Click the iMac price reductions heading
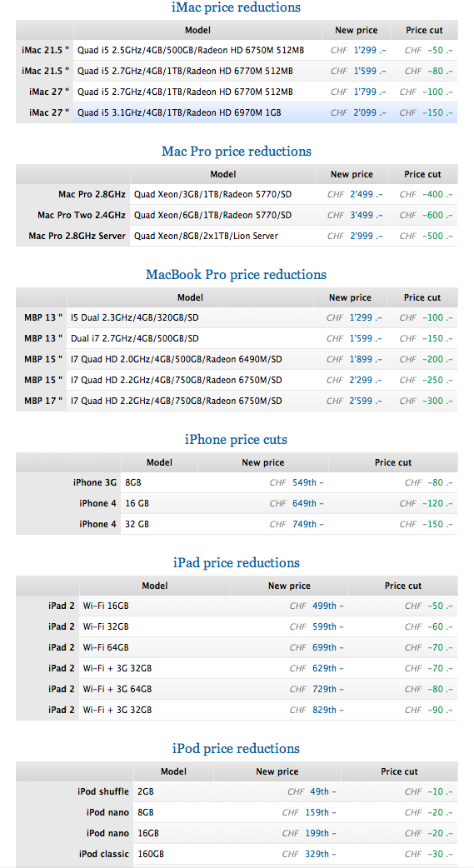 tap(237, 7)
